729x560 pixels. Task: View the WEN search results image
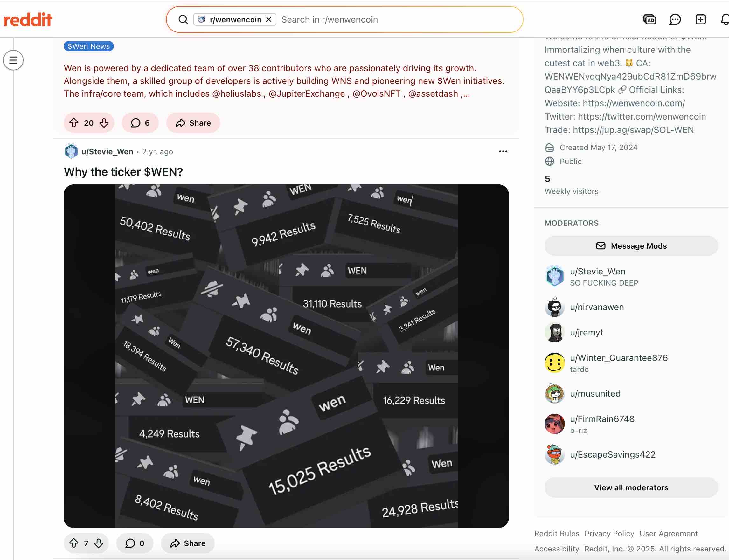(286, 356)
